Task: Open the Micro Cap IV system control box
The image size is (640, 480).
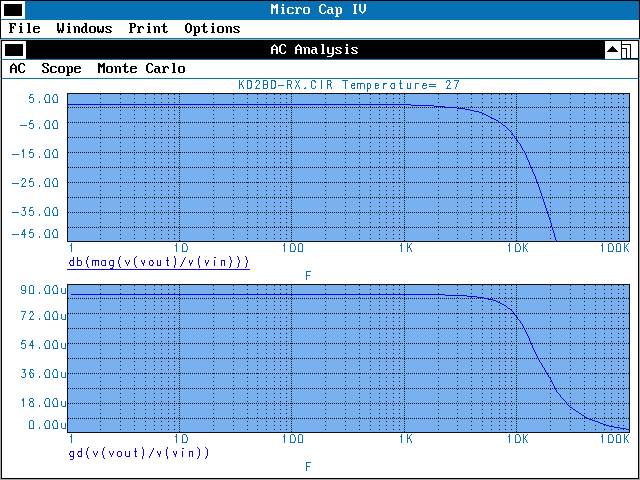Action: (13, 10)
